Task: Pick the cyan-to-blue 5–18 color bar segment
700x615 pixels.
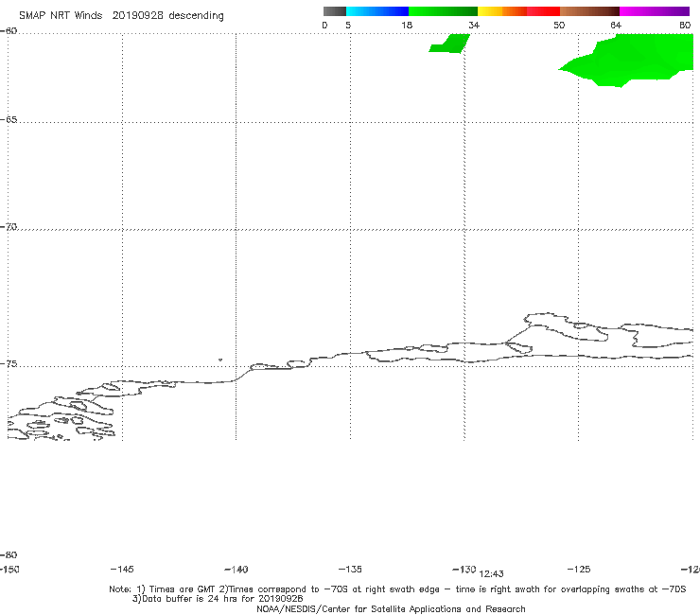Action: (x=377, y=11)
